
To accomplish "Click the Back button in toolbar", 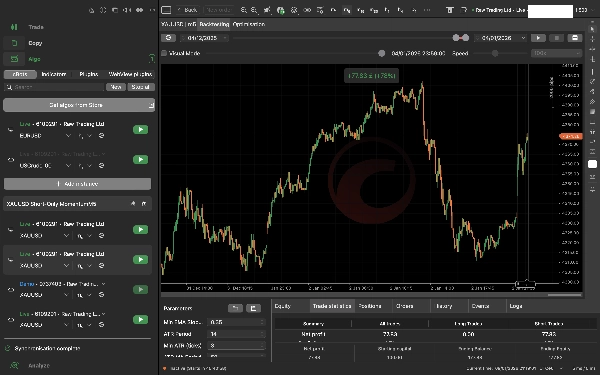I will (187, 10).
